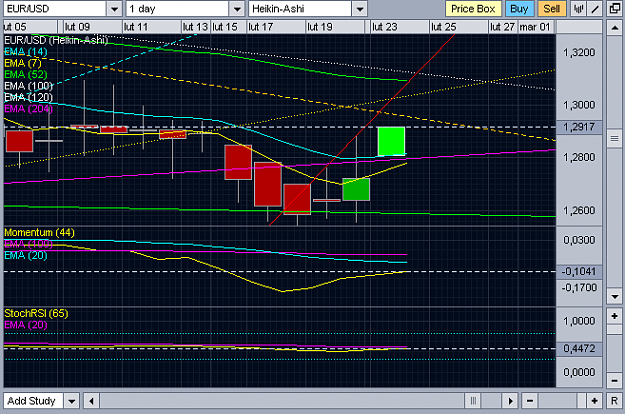Screen dimensions: 625x414
Task: Click the 1,2800 price axis label
Action: [x=579, y=157]
